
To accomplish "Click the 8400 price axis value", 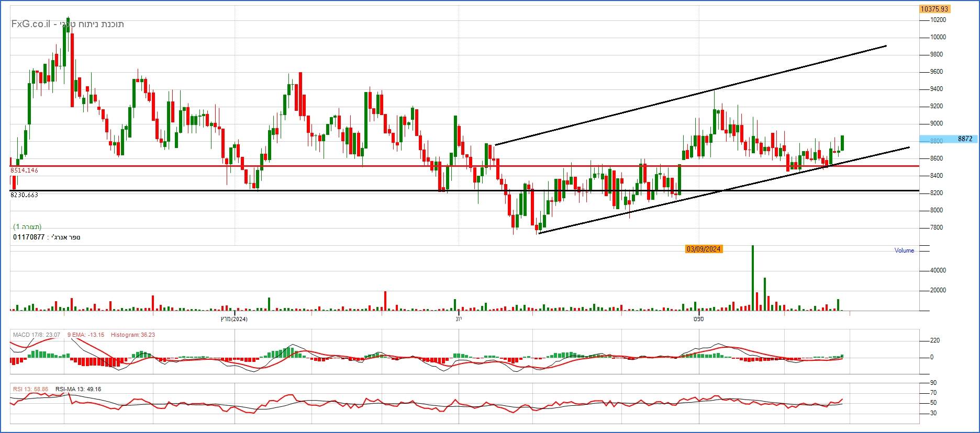I will [x=937, y=176].
